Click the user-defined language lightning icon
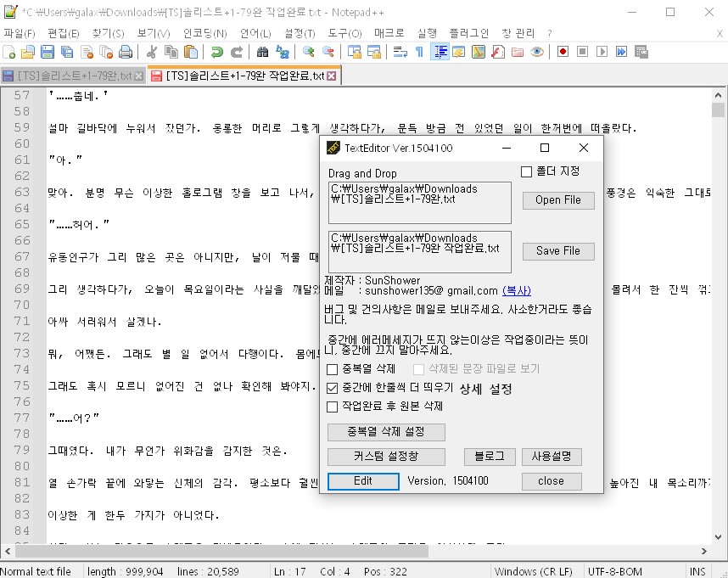 [x=459, y=52]
